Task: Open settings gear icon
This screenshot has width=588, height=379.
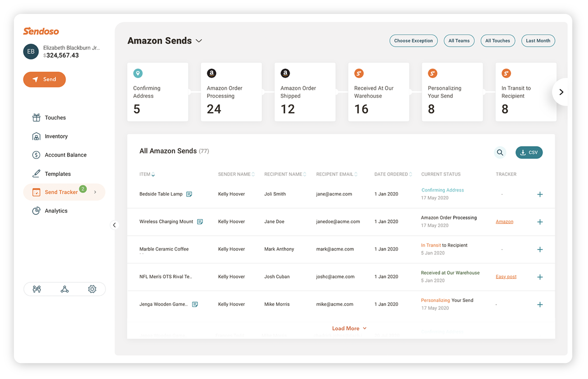Action: point(92,289)
